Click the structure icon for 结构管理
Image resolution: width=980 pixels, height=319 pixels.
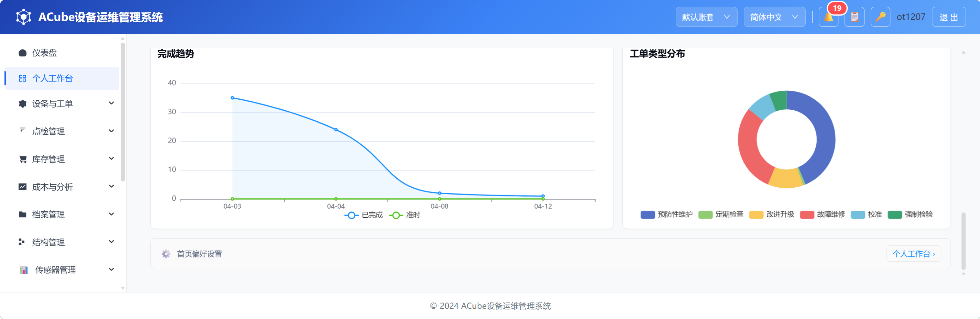coord(22,242)
